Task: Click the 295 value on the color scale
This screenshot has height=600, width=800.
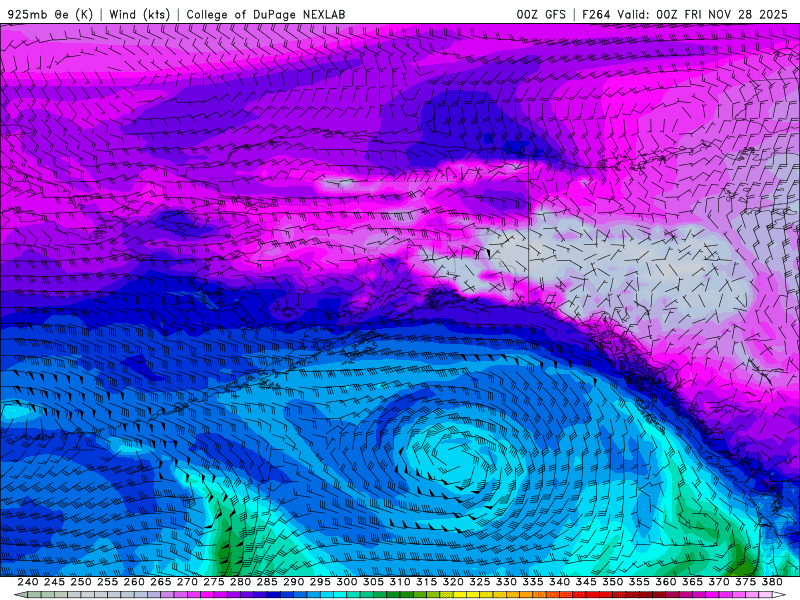Action: pyautogui.click(x=319, y=582)
